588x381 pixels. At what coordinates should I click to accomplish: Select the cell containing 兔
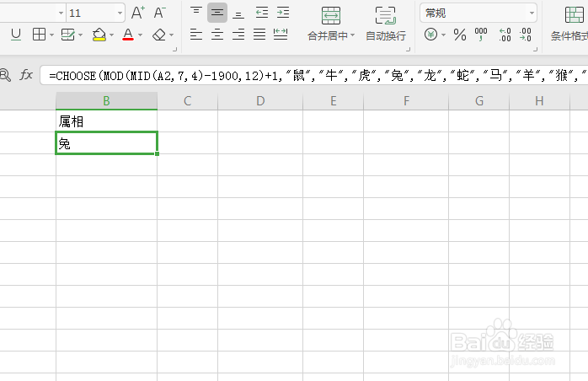coord(106,143)
